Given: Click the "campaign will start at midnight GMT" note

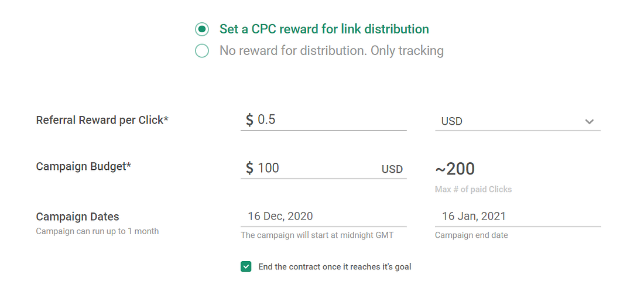Looking at the screenshot, I should [x=317, y=235].
